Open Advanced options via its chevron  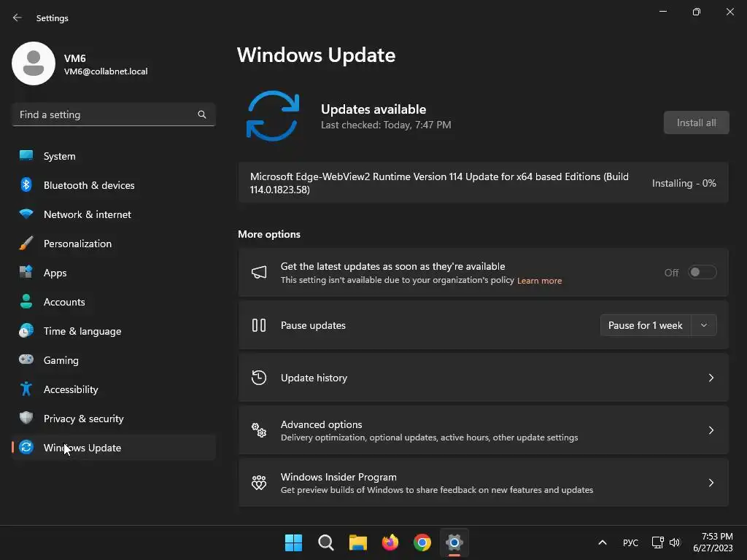tap(711, 430)
